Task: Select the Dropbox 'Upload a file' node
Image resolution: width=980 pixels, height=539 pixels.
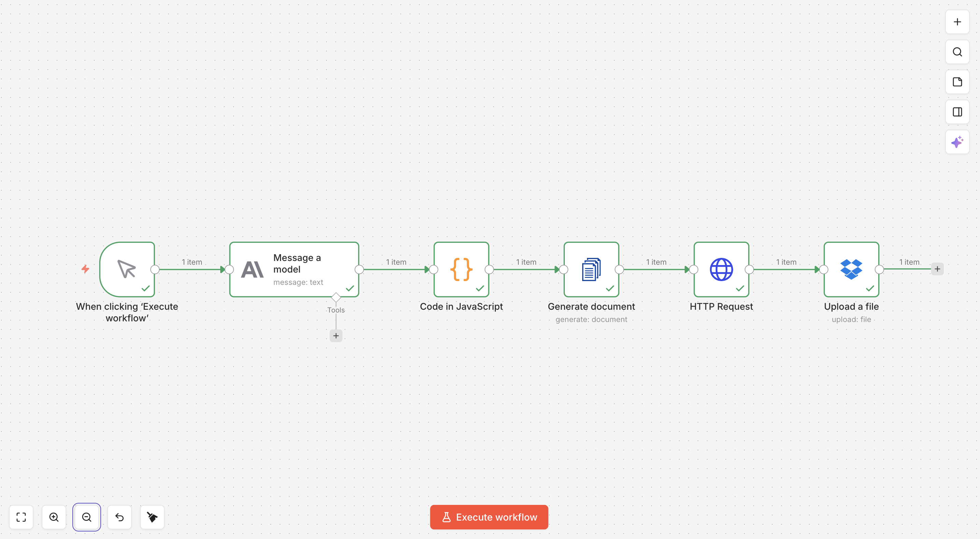Action: point(851,269)
